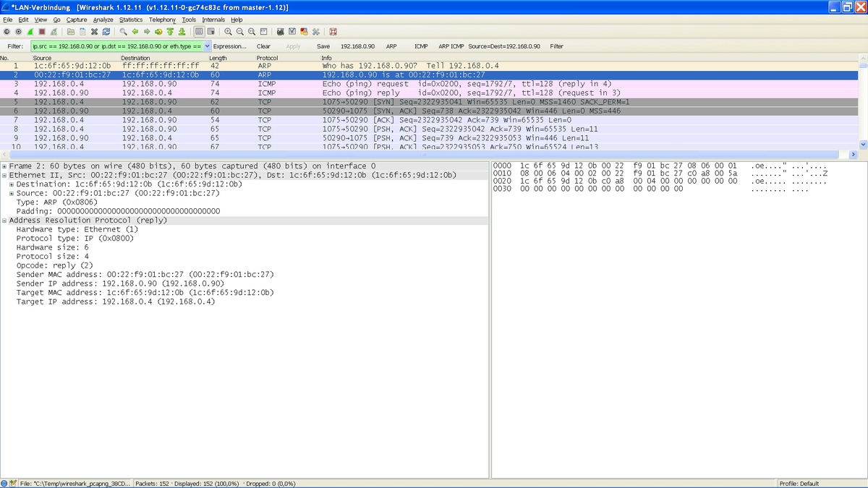The height and width of the screenshot is (488, 868).
Task: Open the capture interfaces list icon
Action: point(7,32)
